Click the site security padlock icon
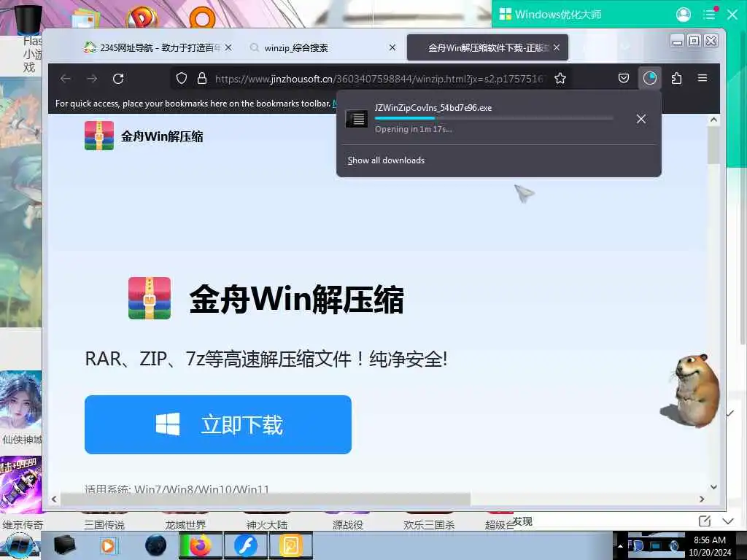This screenshot has height=560, width=747. [x=202, y=78]
